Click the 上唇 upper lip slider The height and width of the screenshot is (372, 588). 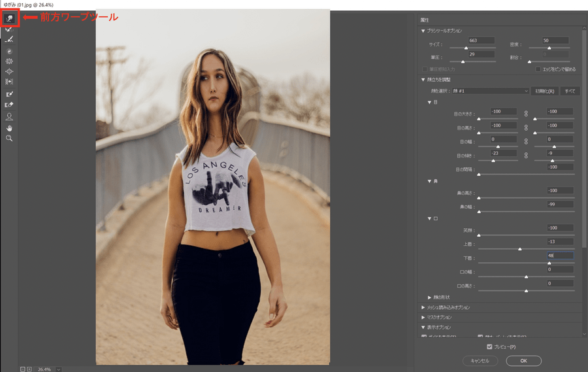[x=526, y=249]
